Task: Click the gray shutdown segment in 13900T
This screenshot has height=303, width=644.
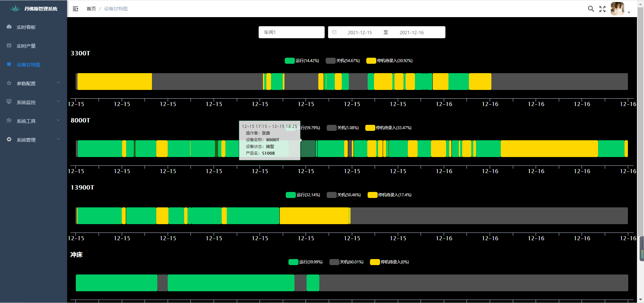Action: click(x=489, y=216)
